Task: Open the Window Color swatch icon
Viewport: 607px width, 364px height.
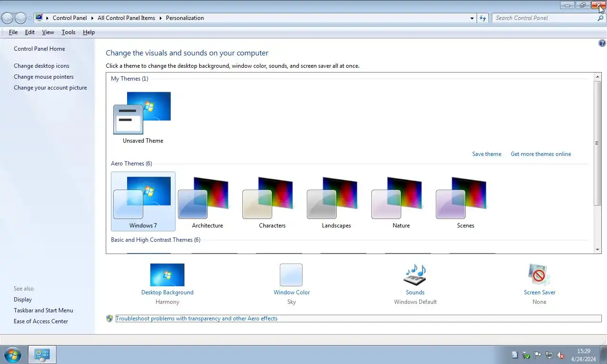Action: point(291,275)
